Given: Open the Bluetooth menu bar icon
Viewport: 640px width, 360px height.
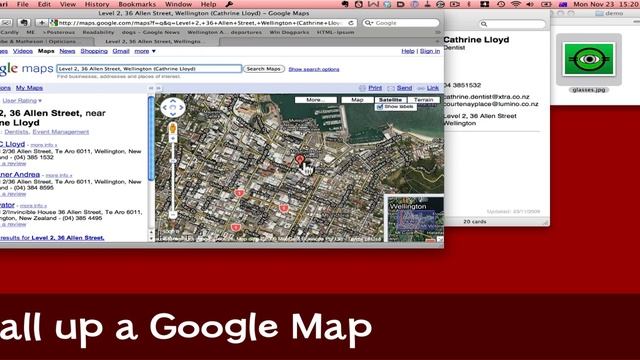Looking at the screenshot, I should click(x=469, y=4).
